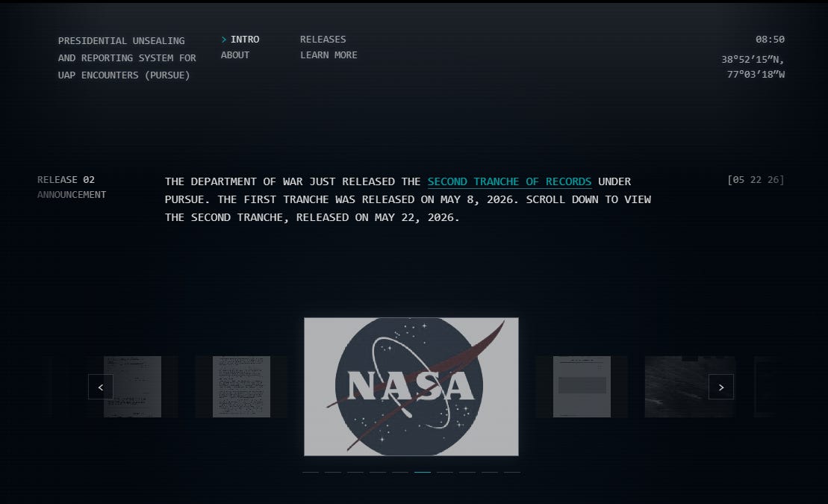Jump to the last carousel indicator dash
The image size is (828, 504).
pos(511,472)
